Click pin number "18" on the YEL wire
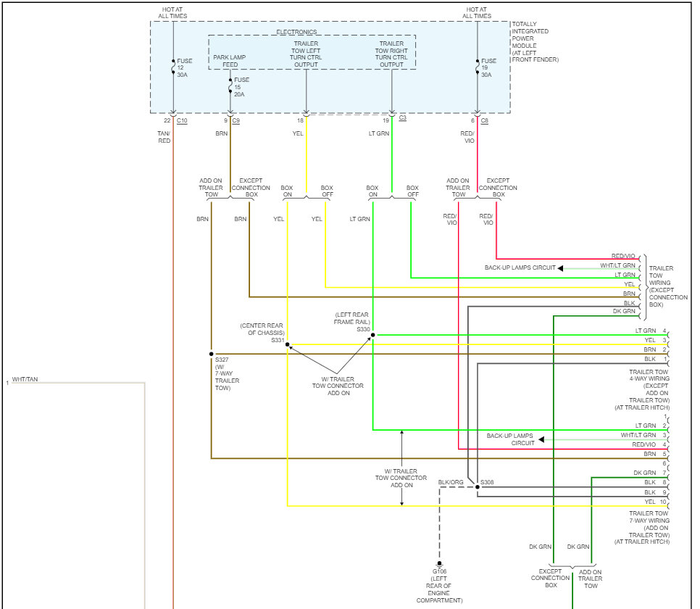This screenshot has height=609, width=700. [301, 120]
